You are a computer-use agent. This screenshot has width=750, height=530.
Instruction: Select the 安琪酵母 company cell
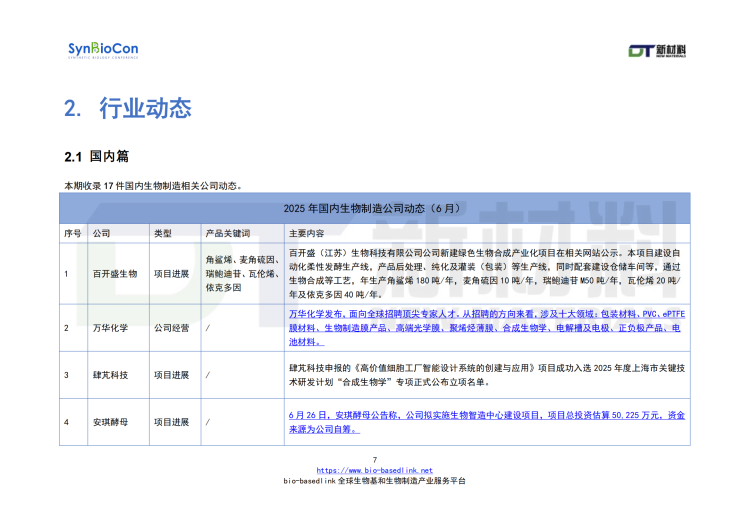(x=110, y=422)
